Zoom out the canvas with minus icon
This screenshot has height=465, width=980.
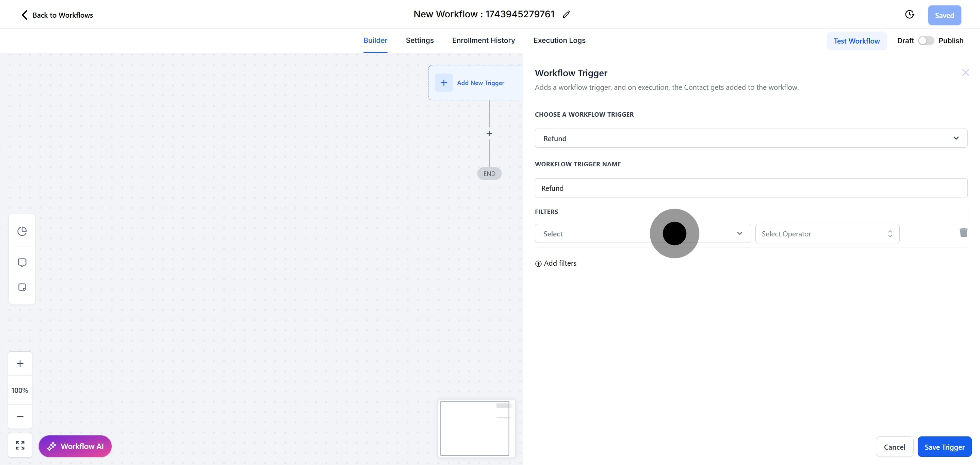coord(20,417)
